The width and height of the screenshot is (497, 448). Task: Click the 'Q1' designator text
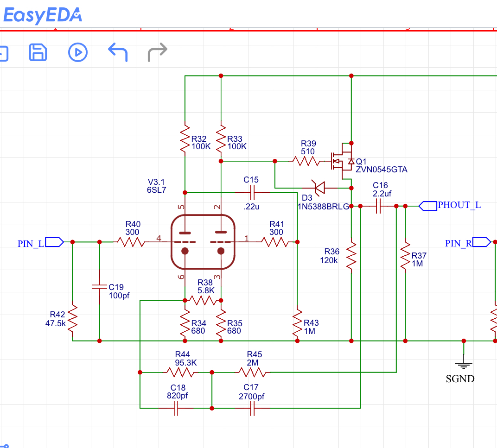pyautogui.click(x=361, y=161)
